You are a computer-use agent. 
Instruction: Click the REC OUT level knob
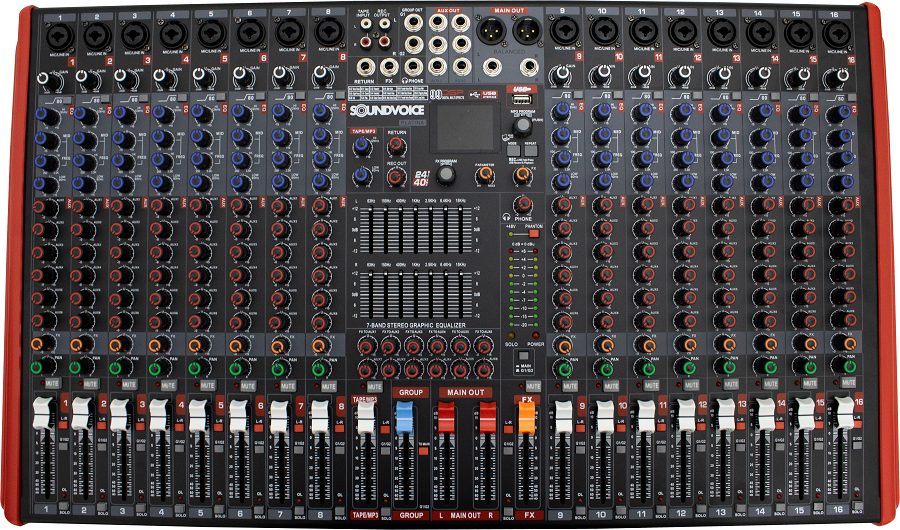(396, 176)
